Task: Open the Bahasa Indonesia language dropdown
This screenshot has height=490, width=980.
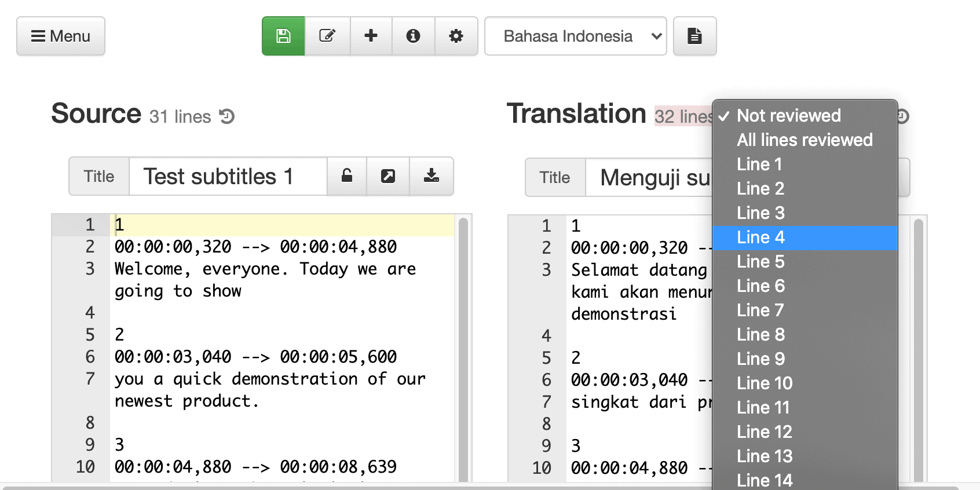Action: click(x=575, y=36)
